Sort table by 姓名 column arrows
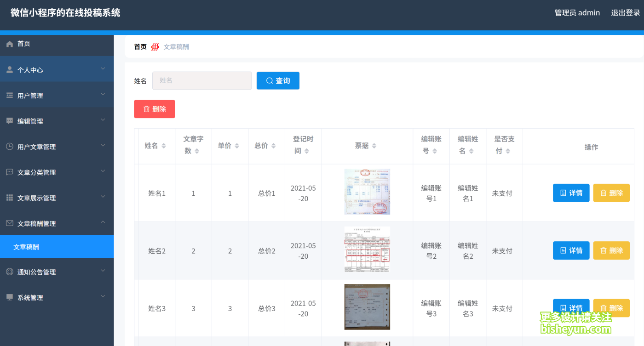Viewport: 644px width, 346px height. [x=164, y=146]
